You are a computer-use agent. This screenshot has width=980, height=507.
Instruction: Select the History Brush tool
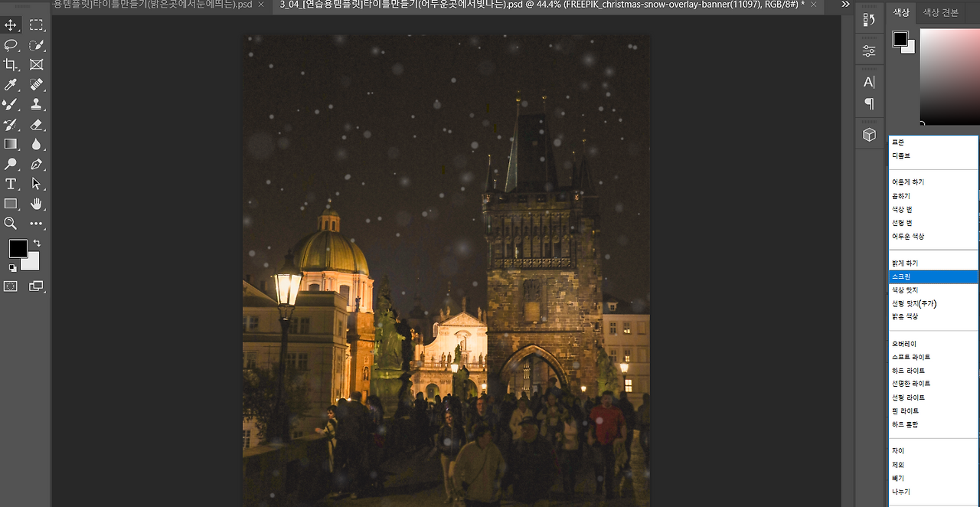11,124
